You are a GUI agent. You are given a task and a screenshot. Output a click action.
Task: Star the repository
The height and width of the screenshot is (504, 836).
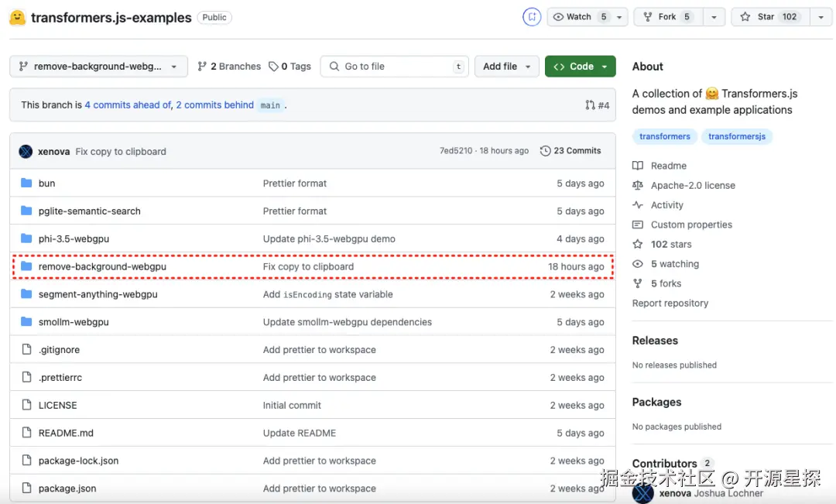(x=770, y=17)
